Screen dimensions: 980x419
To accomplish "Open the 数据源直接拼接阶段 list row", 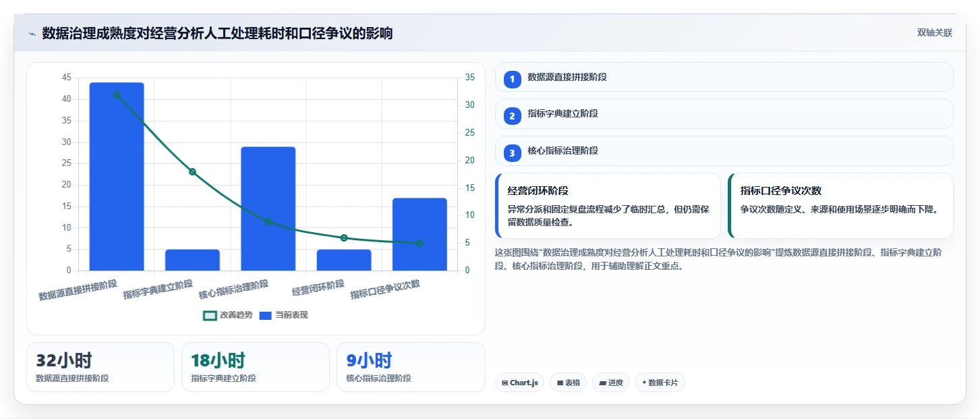I will [x=724, y=77].
